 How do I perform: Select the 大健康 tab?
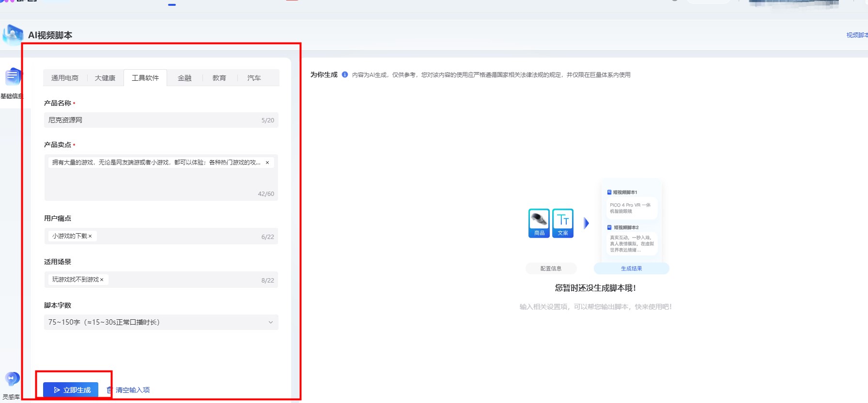(105, 78)
